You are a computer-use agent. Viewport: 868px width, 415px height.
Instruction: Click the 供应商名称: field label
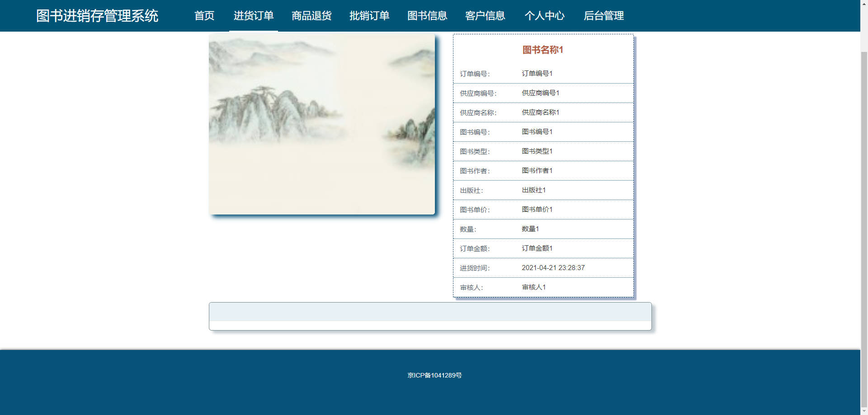(478, 112)
